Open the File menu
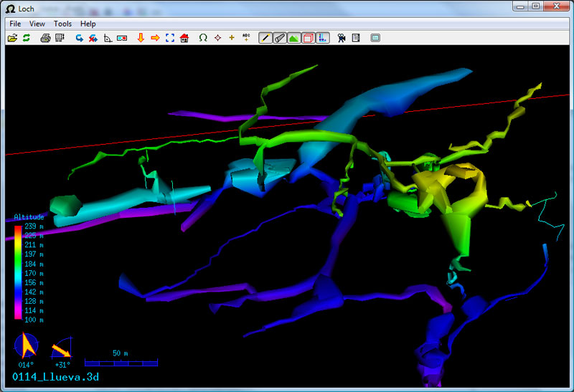Image resolution: width=574 pixels, height=392 pixels. [15, 24]
